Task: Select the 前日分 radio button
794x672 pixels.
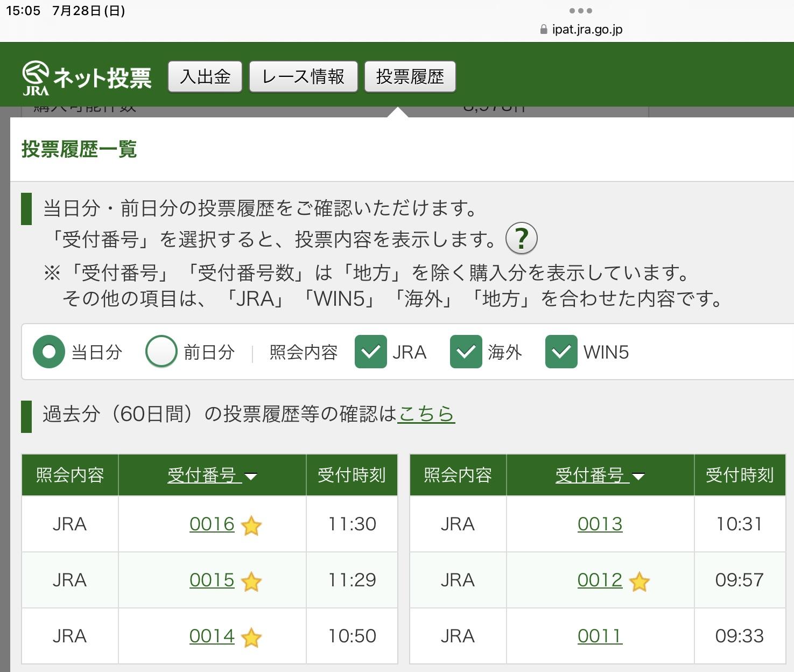Action: click(x=161, y=352)
